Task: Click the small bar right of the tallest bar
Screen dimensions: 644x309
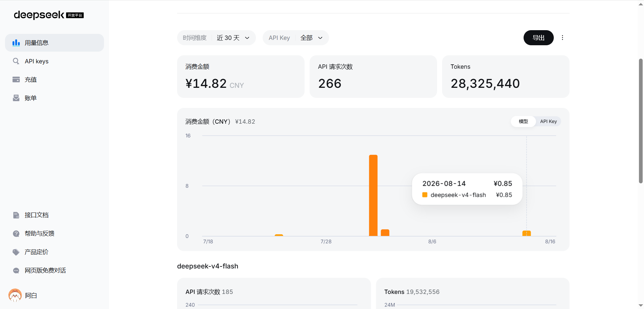Action: [x=385, y=233]
